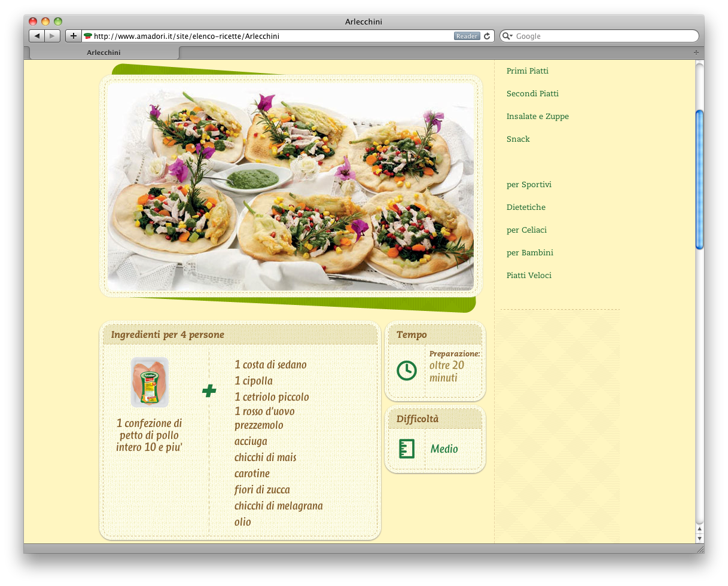The image size is (728, 586).
Task: Click the '1 rosso d'uovo' ingredient
Action: tap(264, 411)
